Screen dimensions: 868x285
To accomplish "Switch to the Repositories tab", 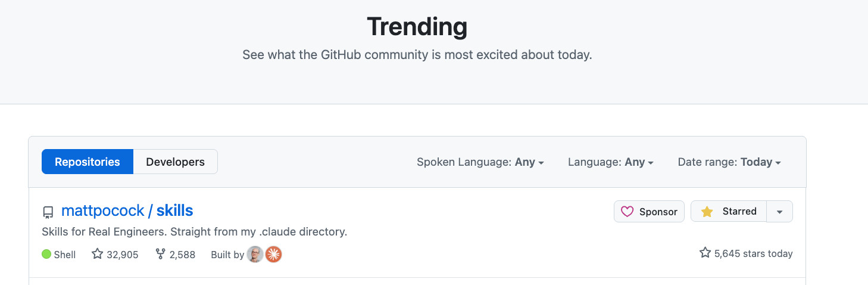I will (88, 162).
